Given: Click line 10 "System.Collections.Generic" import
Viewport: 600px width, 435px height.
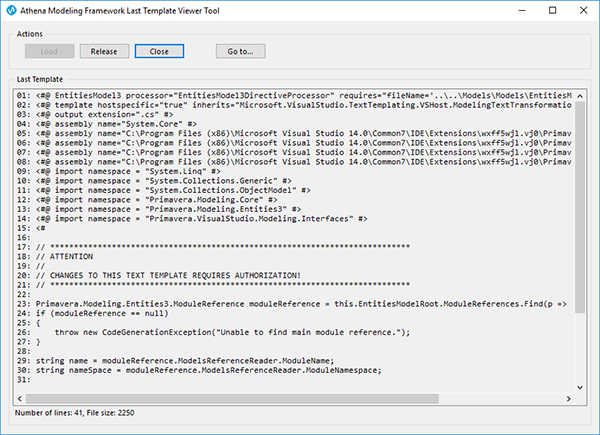Looking at the screenshot, I should tap(154, 181).
